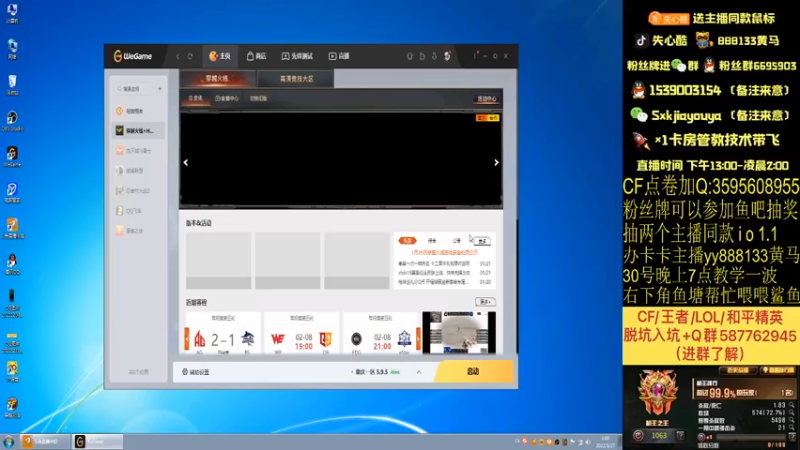Open the 商店 store tab
This screenshot has height=450, width=800.
point(257,56)
